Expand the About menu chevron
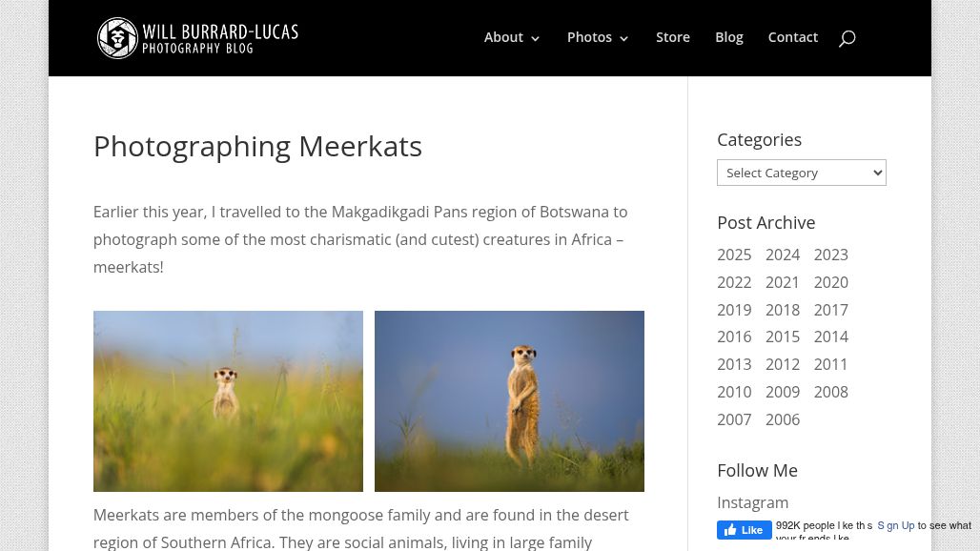 click(535, 39)
